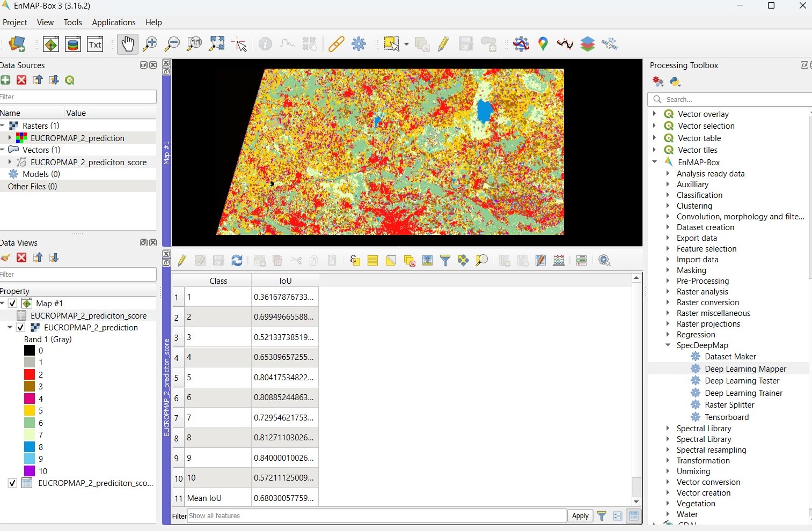This screenshot has width=812, height=531.
Task: Open the Help menu
Action: click(x=153, y=23)
